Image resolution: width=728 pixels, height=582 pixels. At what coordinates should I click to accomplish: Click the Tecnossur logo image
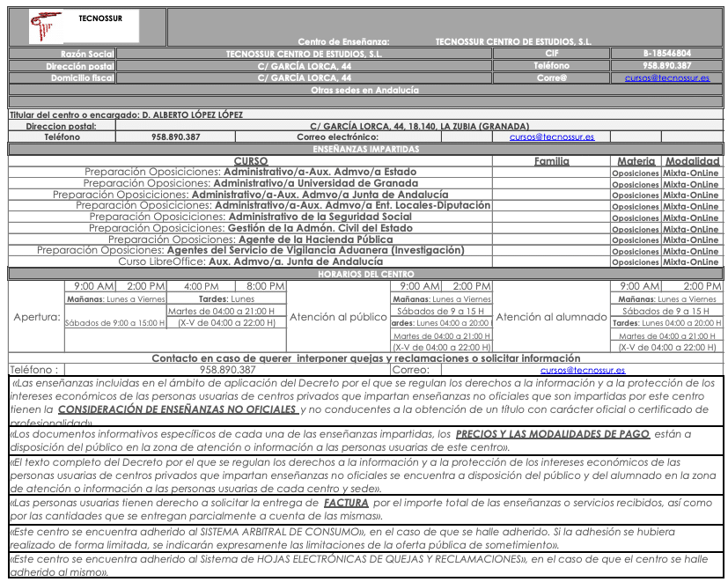point(85,26)
